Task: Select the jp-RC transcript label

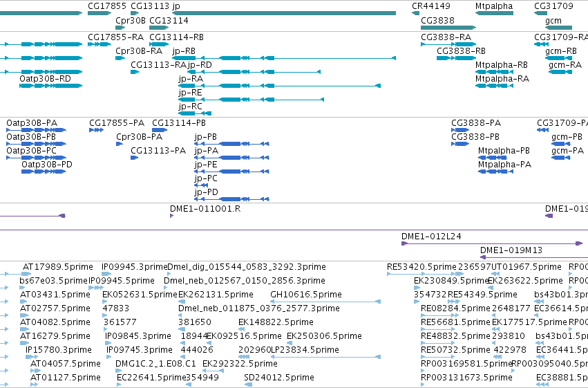Action: coord(190,107)
